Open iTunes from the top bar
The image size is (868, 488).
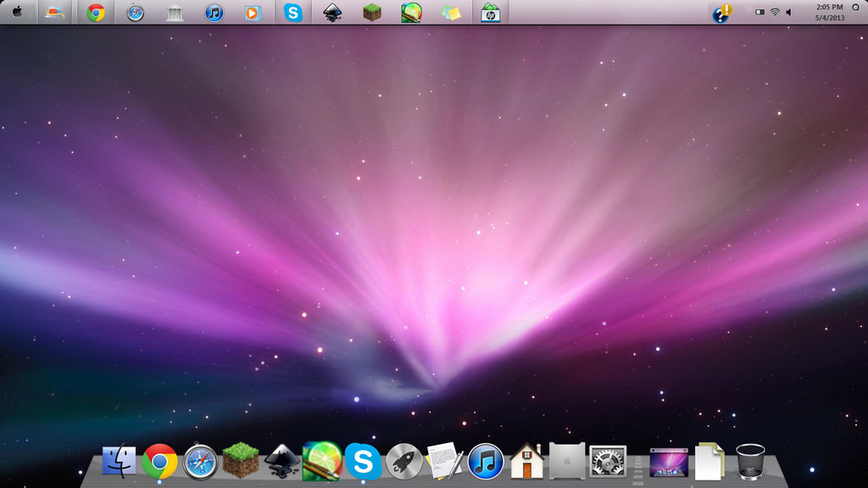tap(214, 12)
